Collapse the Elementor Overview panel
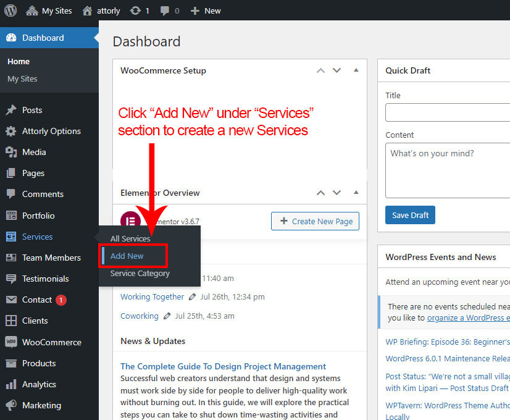The image size is (510, 420). [356, 193]
